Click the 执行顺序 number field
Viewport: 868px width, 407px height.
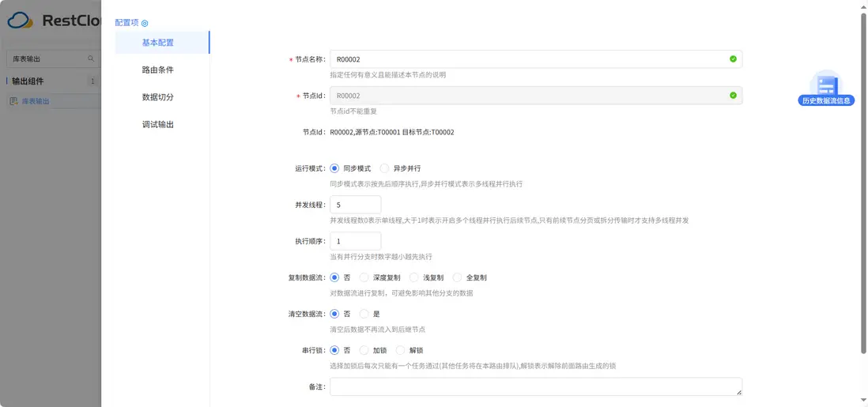(x=356, y=241)
